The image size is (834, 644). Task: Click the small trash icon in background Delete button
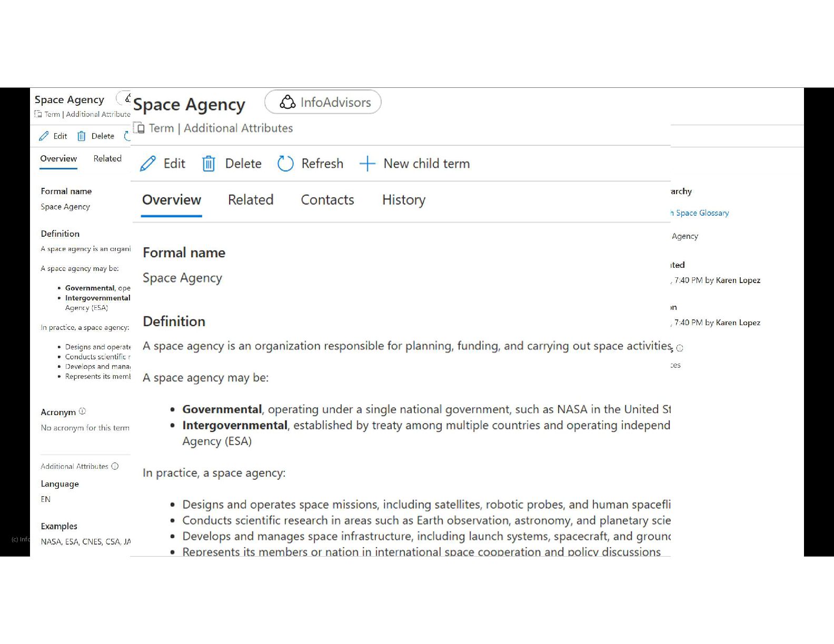click(x=82, y=136)
